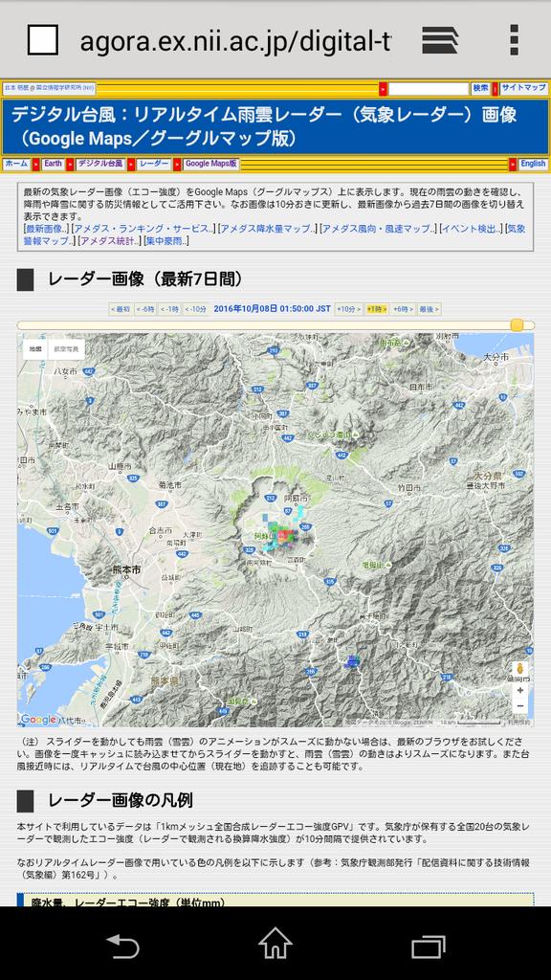Click the 2016年10月08日 01:50:00 JST timestamp
Viewport: 551px width, 980px height.
[x=273, y=309]
